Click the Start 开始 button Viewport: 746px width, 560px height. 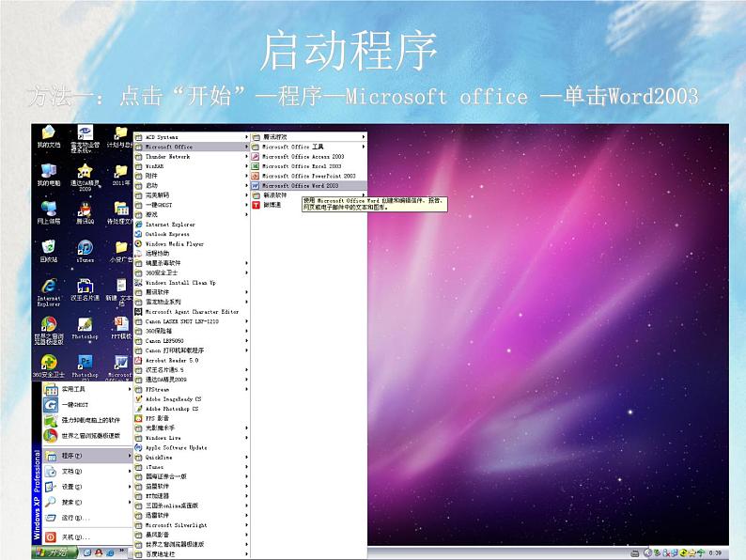(x=54, y=552)
